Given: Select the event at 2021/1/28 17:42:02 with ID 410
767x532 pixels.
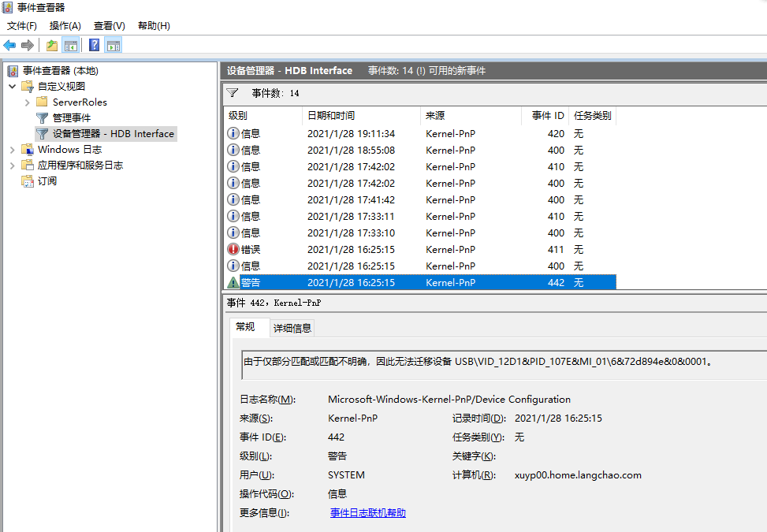Looking at the screenshot, I should pyautogui.click(x=420, y=167).
